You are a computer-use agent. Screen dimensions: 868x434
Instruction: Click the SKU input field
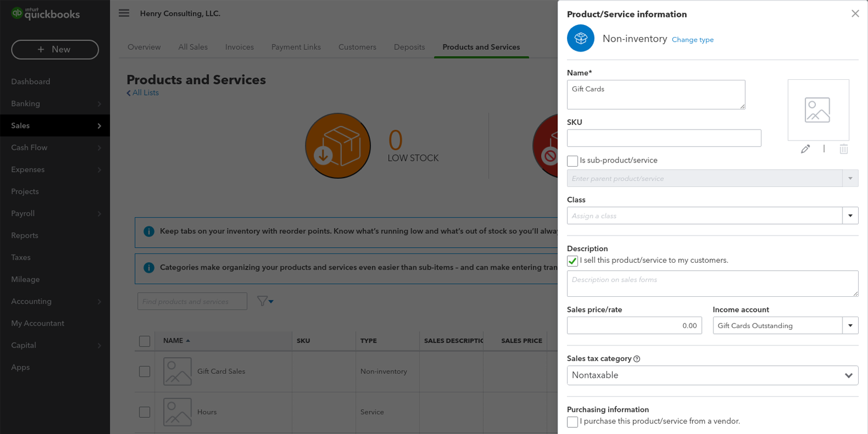pos(664,138)
